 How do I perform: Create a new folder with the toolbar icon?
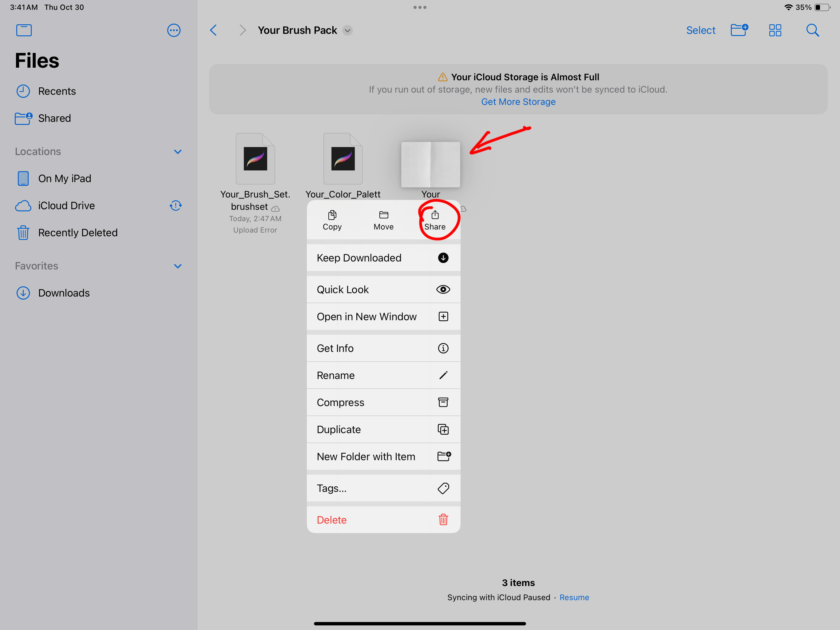(x=739, y=30)
